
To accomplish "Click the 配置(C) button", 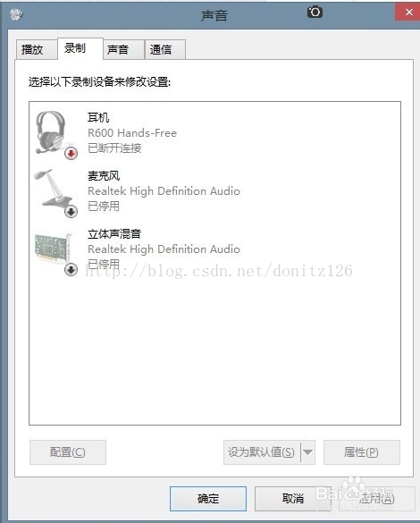I will click(68, 452).
